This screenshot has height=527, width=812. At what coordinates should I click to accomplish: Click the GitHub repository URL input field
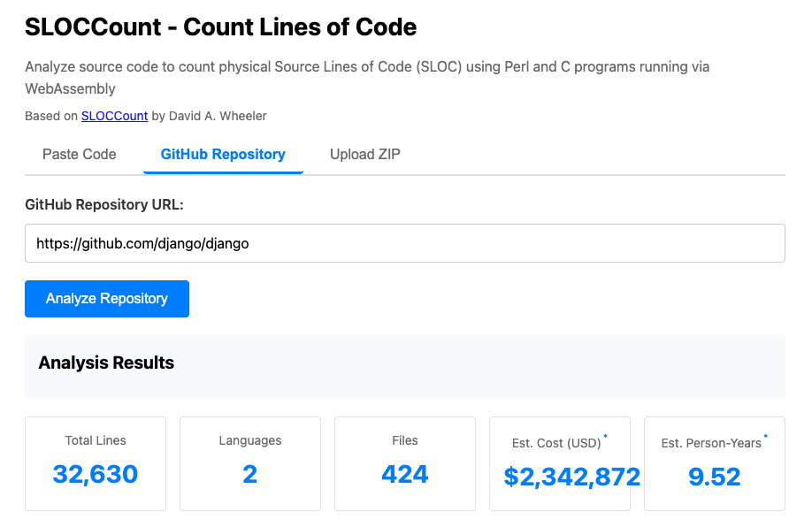[x=404, y=243]
